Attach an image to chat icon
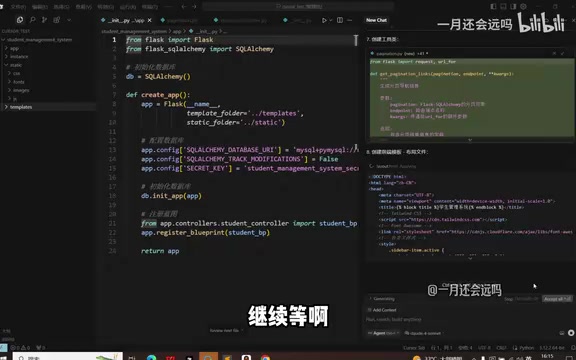Viewport: 576px width, 360px height. pos(562,333)
